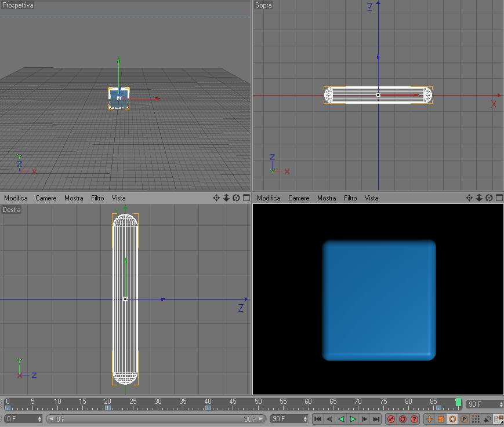Open Vista menu in left viewport bar
The width and height of the screenshot is (504, 427).
click(x=119, y=198)
